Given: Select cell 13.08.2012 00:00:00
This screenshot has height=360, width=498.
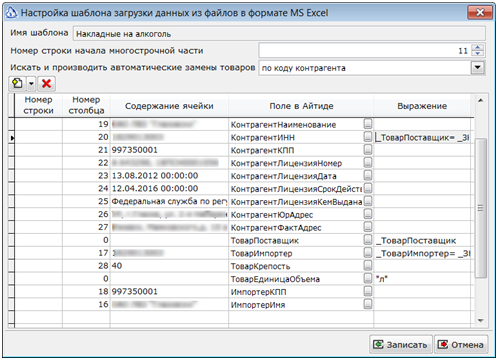Looking at the screenshot, I should click(x=169, y=176).
